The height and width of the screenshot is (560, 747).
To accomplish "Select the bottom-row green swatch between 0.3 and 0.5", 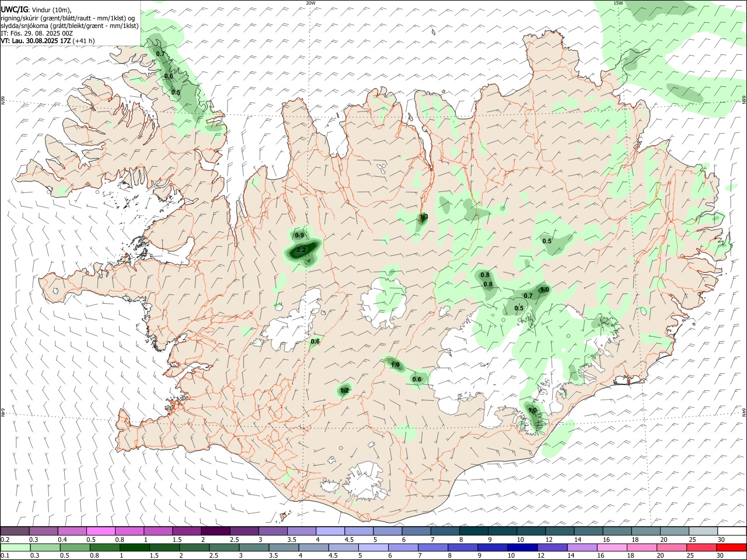I will coord(44,548).
